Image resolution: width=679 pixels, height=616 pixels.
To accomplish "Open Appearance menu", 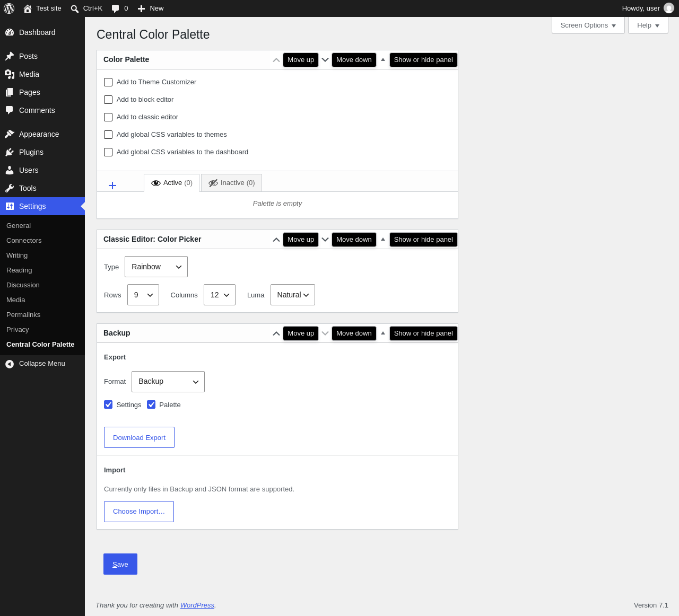I will 42,134.
